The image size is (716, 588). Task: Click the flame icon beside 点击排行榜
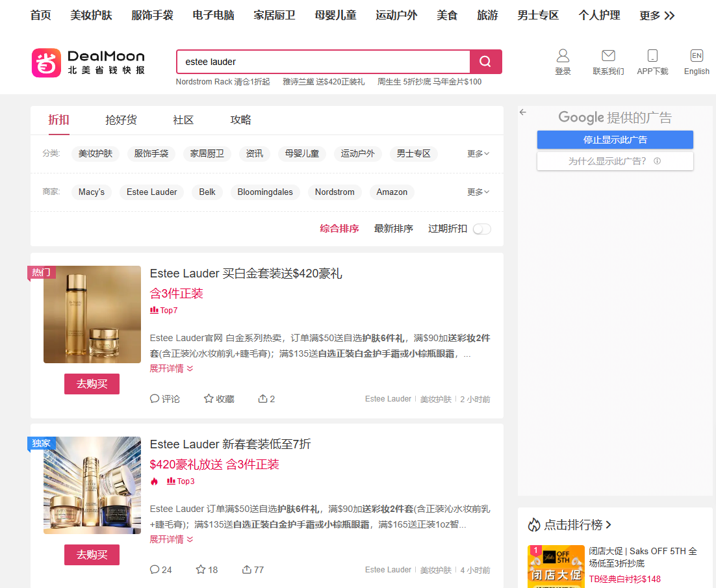pos(534,525)
